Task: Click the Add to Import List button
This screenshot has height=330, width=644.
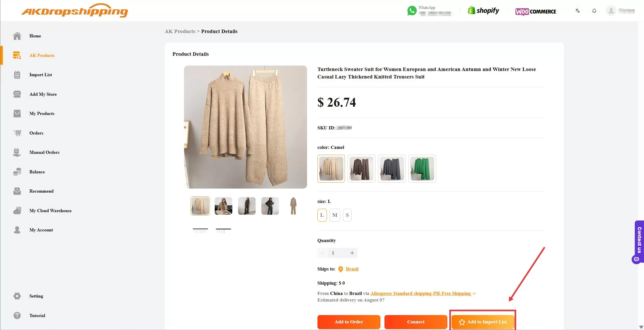Action: 483,322
